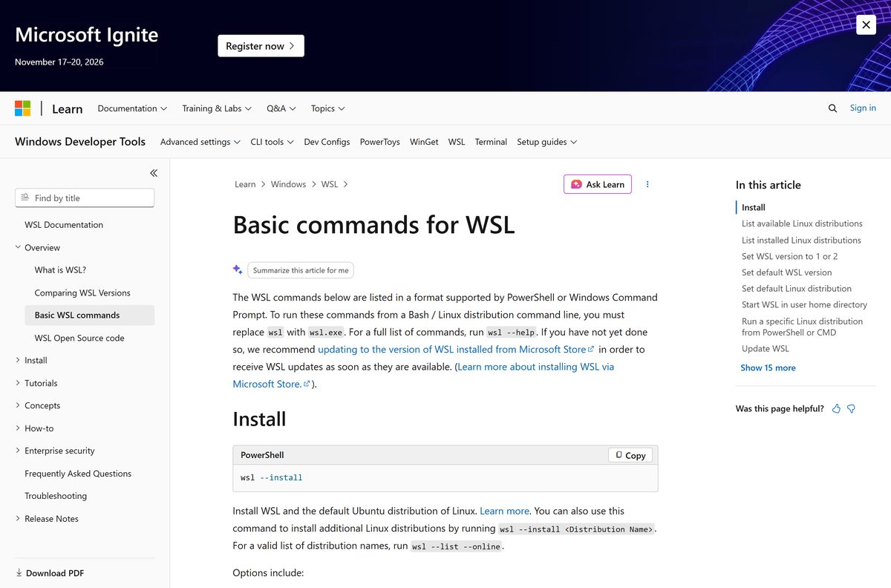
Task: Open Frequently Asked Questions page
Action: [x=78, y=474]
